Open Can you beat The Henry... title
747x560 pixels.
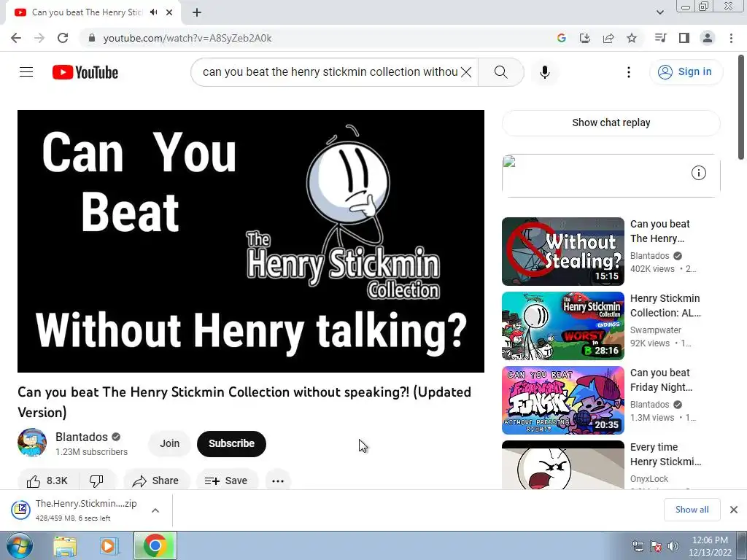[x=659, y=231]
